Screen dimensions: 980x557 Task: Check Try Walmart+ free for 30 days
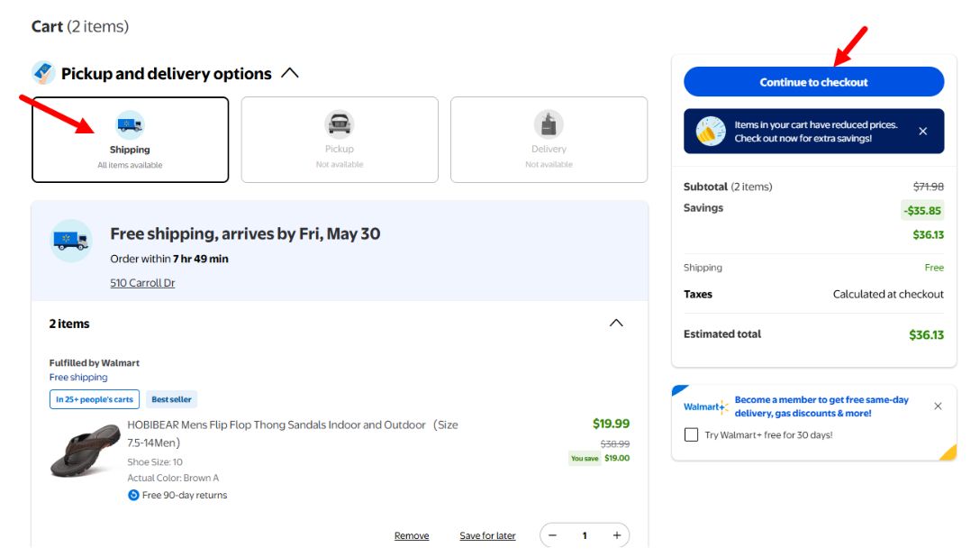click(x=692, y=434)
